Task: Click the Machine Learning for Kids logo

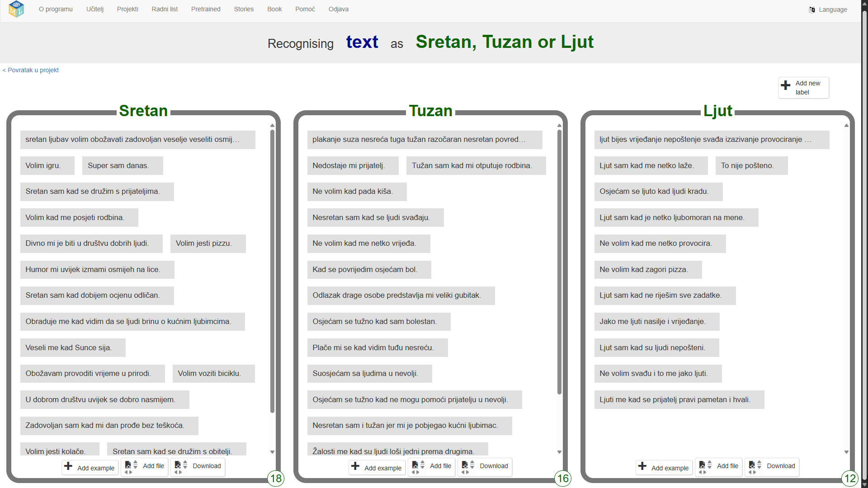Action: (16, 9)
